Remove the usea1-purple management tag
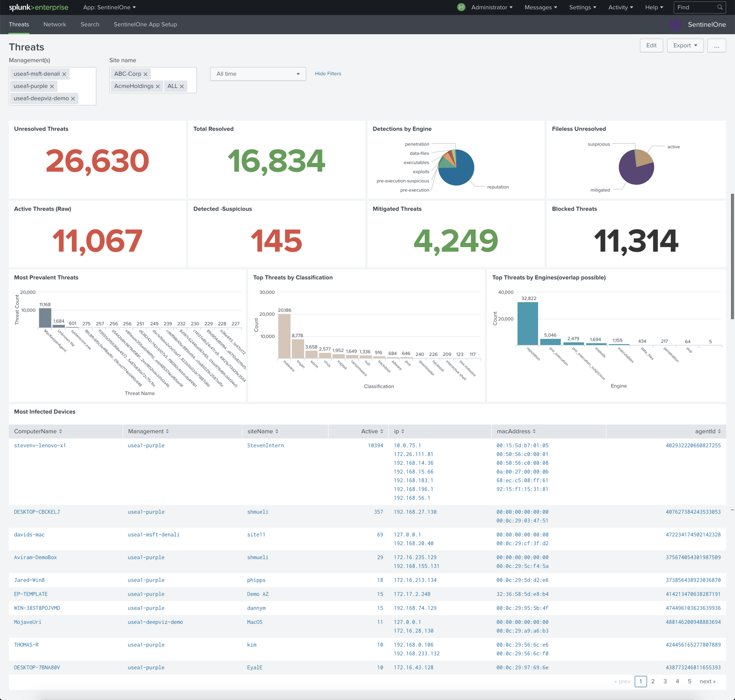Viewport: 735px width, 700px height. 52,86
